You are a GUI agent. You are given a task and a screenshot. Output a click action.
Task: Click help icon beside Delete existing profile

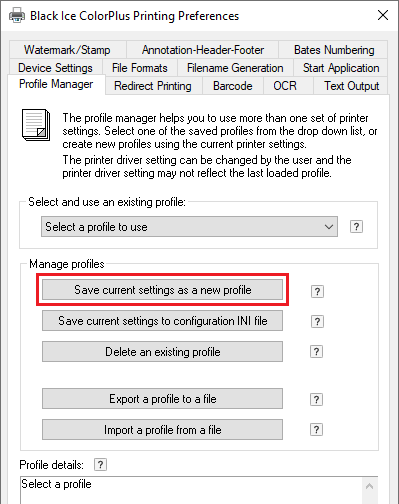tap(317, 352)
